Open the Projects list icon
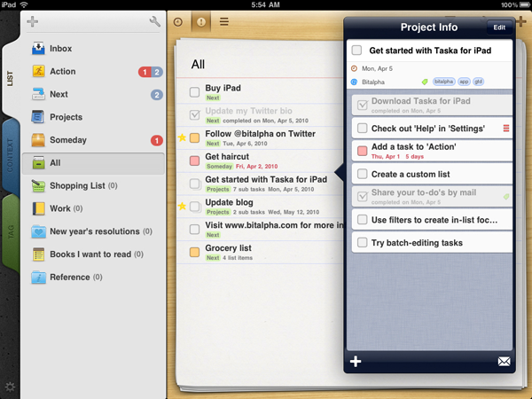Viewport: 532px width, 399px height. coord(37,117)
